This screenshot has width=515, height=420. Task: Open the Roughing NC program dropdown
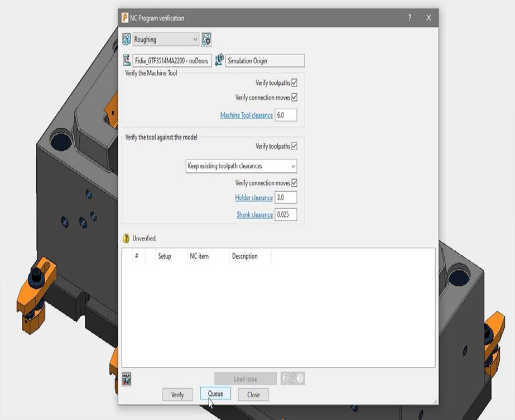166,40
